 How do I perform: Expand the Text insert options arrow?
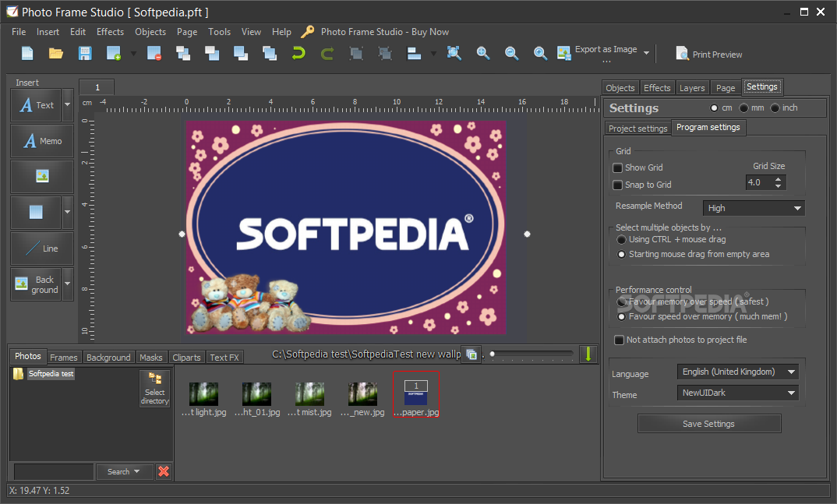[x=67, y=104]
